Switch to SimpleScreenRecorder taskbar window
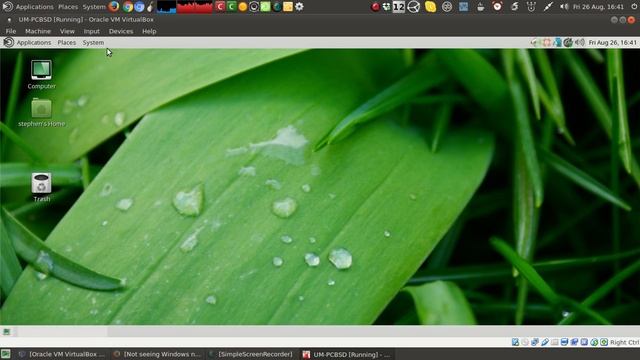Image resolution: width=640 pixels, height=360 pixels. coord(251,354)
